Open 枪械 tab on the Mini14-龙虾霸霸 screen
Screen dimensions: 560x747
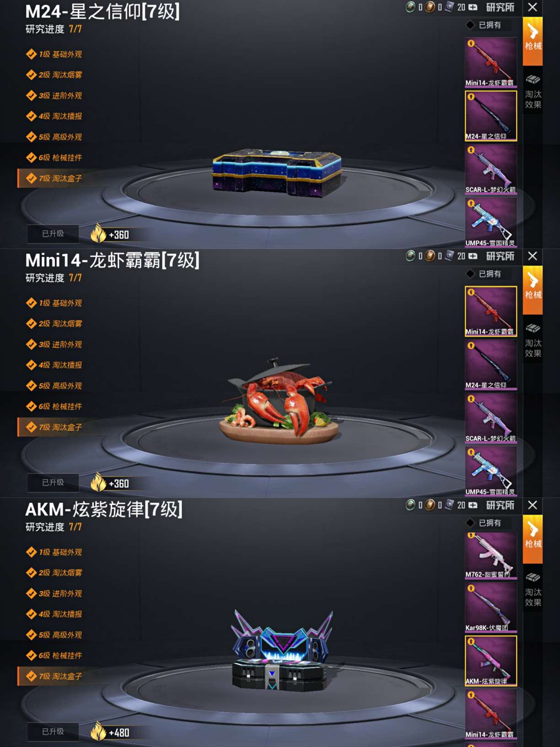click(533, 290)
